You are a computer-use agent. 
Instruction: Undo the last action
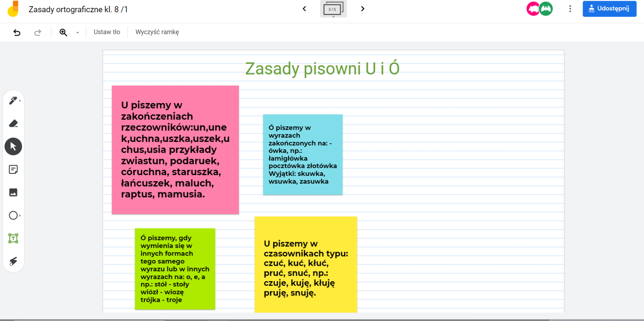click(17, 32)
